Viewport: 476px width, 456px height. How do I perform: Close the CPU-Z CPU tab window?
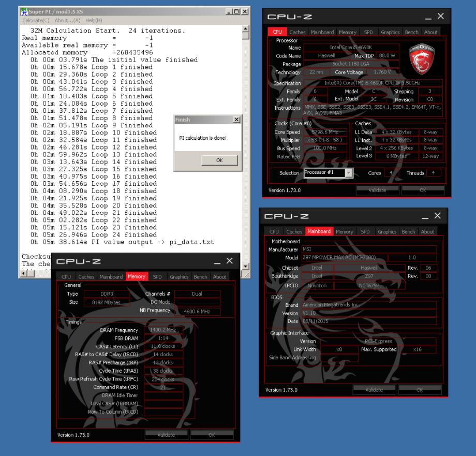tap(440, 17)
